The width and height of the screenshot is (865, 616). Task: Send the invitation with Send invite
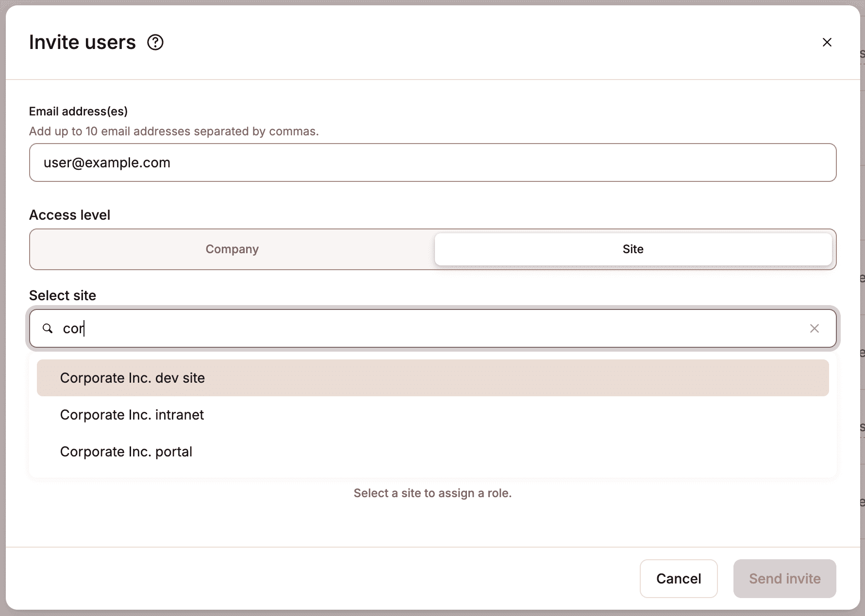click(784, 578)
